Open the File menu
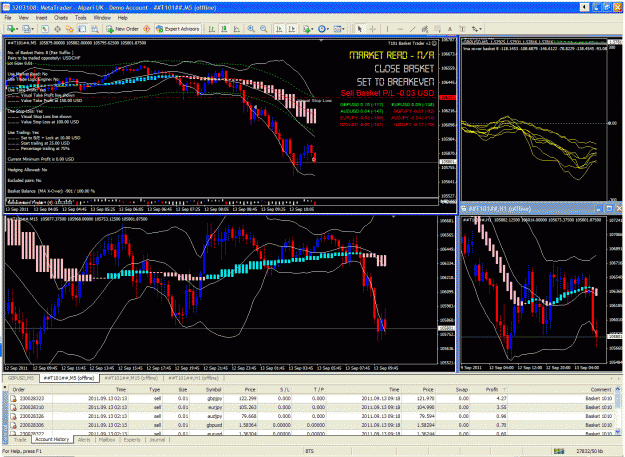 (8, 18)
